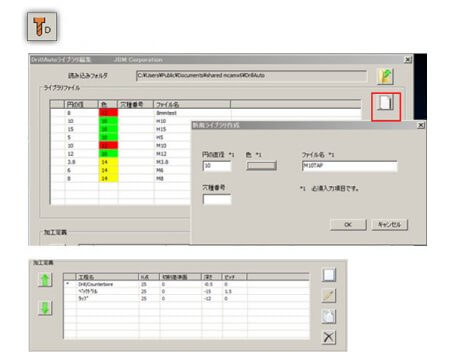Image resolution: width=456 pixels, height=360 pixels.
Task: Click the 読み込みフォルダ path field
Action: (251, 76)
